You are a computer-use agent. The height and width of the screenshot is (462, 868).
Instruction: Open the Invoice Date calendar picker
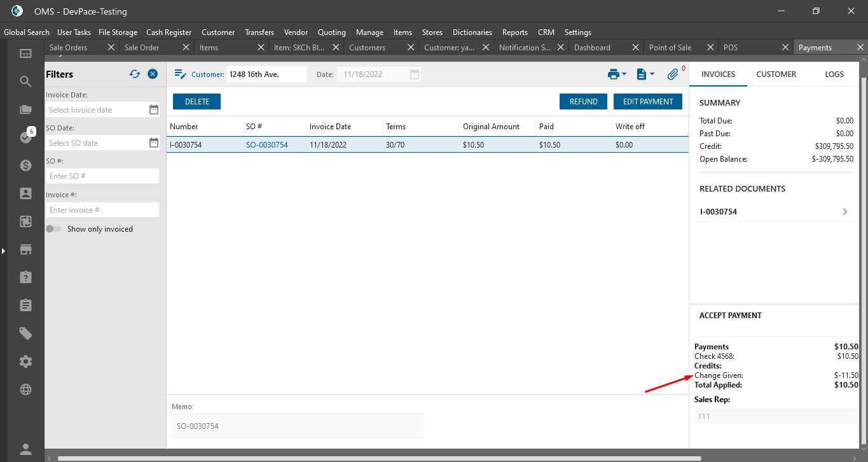point(154,109)
